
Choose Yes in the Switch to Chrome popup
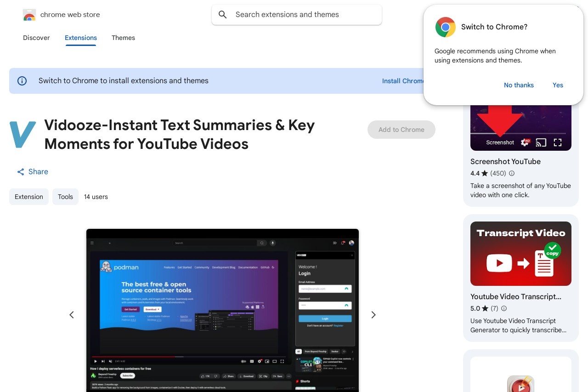pyautogui.click(x=558, y=85)
